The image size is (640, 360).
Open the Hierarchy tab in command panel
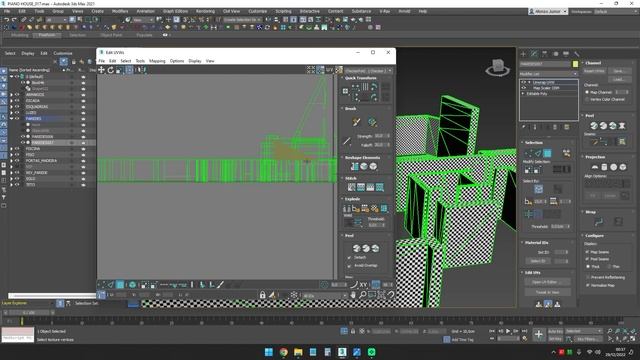coord(544,54)
